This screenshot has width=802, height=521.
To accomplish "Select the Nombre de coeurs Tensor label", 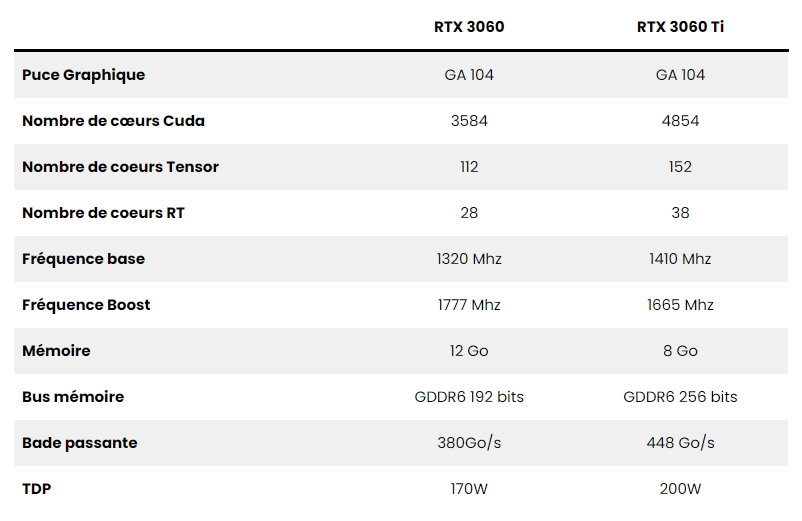I will 120,167.
